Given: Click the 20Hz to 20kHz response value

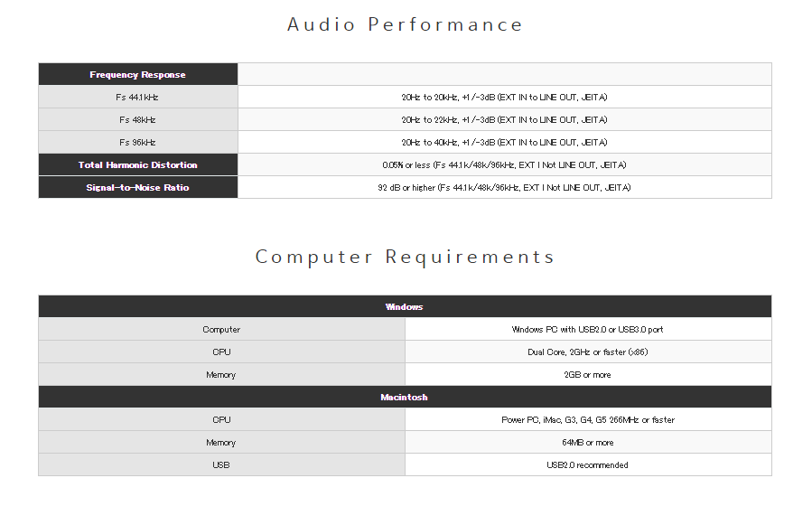Looking at the screenshot, I should 504,97.
